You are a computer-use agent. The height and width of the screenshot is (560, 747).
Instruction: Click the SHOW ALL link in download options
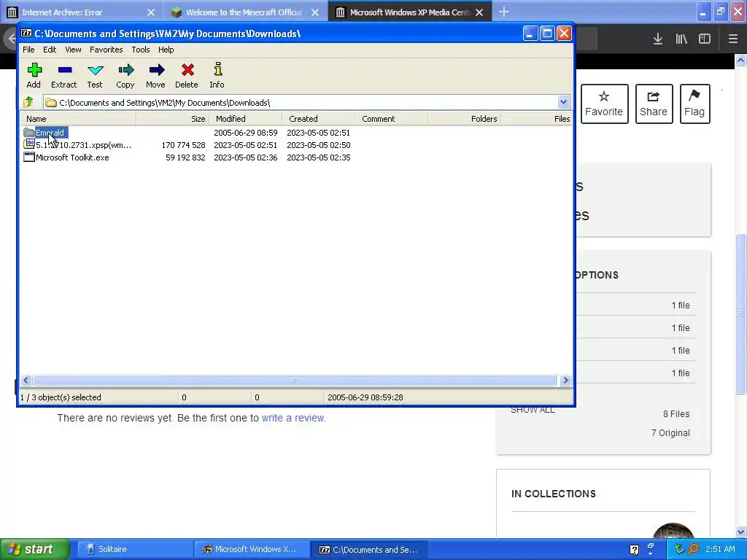point(533,410)
